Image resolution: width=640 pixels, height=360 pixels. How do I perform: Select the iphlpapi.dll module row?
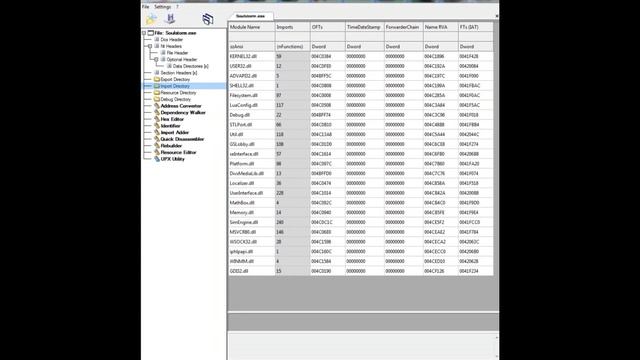pyautogui.click(x=360, y=252)
